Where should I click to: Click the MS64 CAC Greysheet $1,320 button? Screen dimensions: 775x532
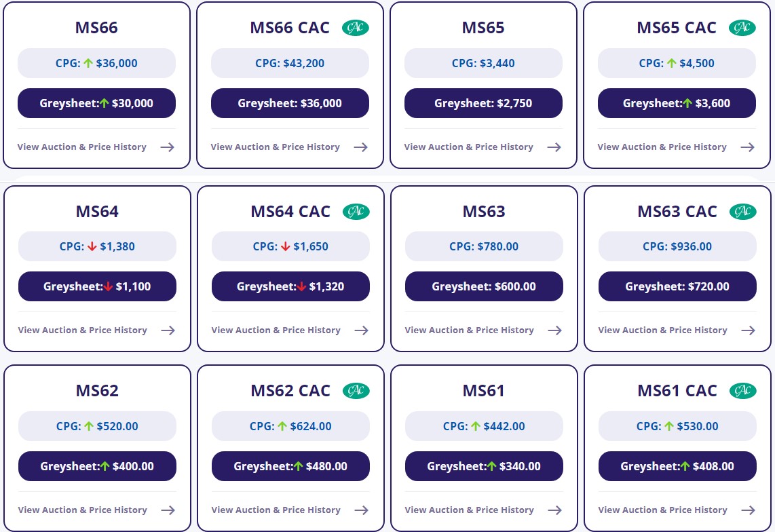pyautogui.click(x=290, y=286)
